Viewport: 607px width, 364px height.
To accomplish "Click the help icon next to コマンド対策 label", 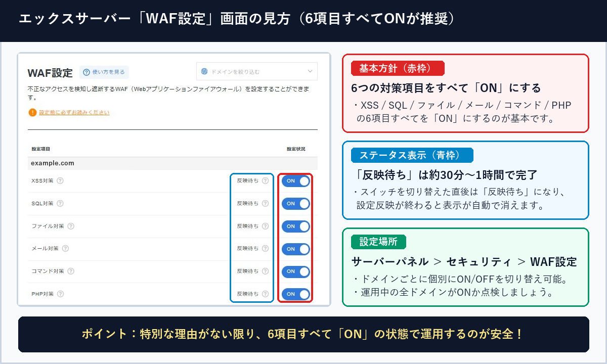I will [x=71, y=271].
